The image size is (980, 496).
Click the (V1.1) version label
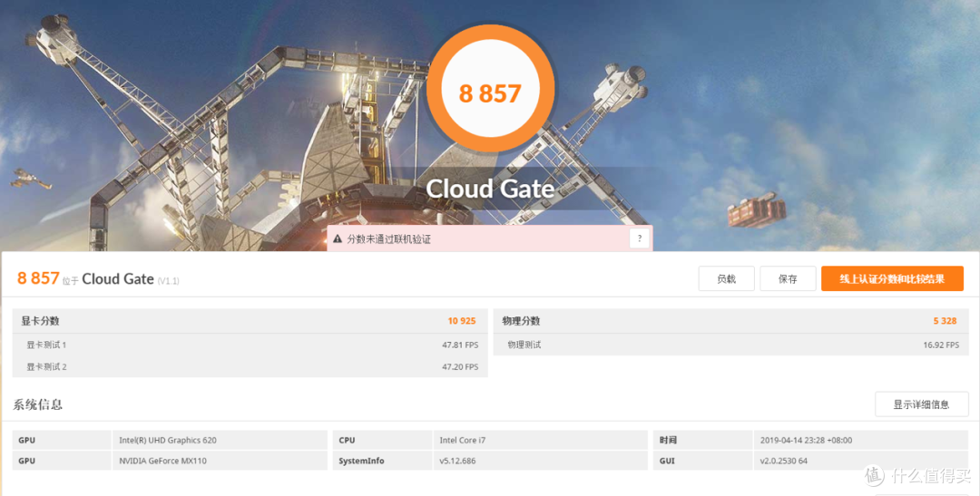pyautogui.click(x=168, y=281)
